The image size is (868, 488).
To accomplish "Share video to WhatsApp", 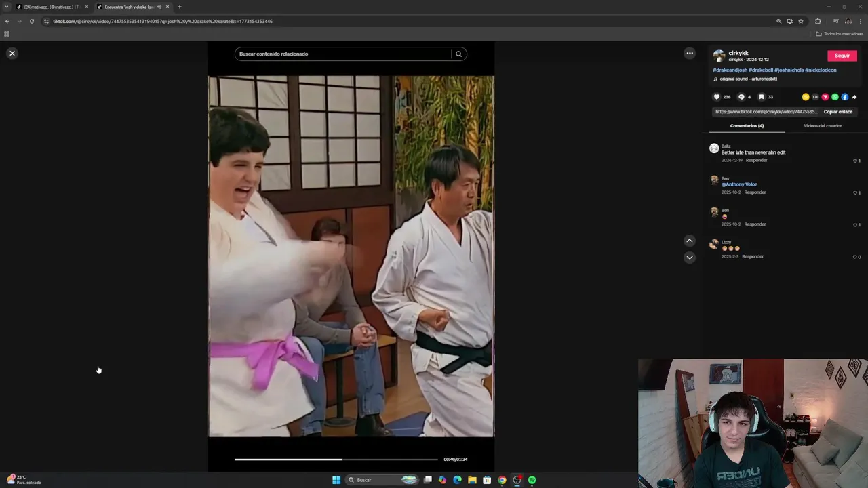I will 835,97.
